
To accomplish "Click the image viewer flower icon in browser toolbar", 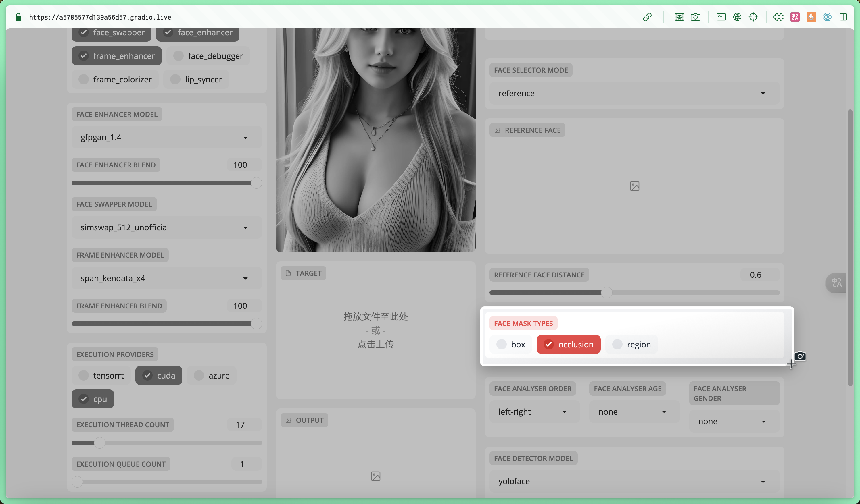I will click(679, 17).
